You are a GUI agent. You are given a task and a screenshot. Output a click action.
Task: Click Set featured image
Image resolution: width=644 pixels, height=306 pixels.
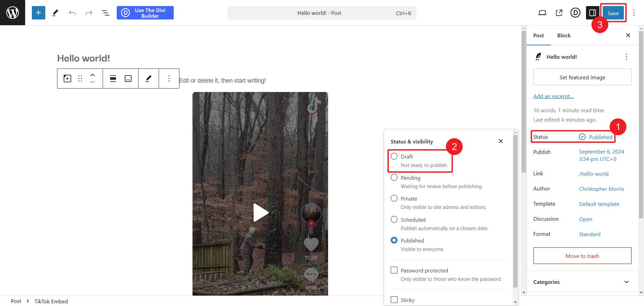point(582,77)
